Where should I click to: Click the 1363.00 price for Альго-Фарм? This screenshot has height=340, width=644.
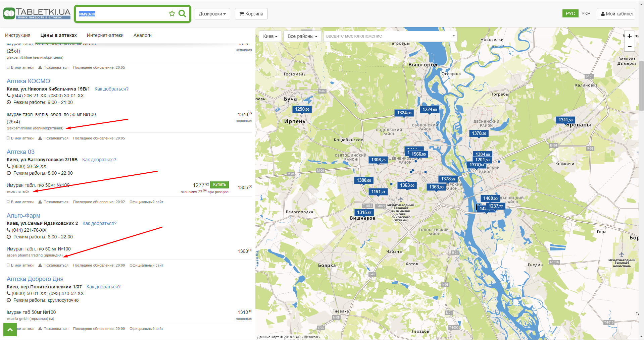(245, 251)
